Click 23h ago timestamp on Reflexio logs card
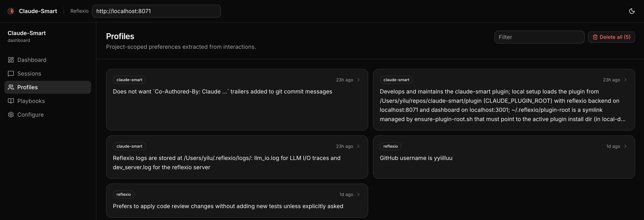 (345, 146)
